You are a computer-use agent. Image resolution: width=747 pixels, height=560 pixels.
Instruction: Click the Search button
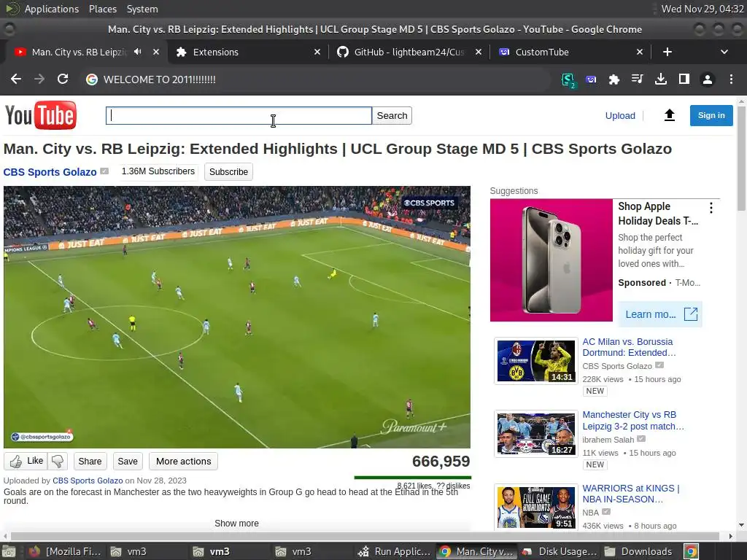(392, 115)
